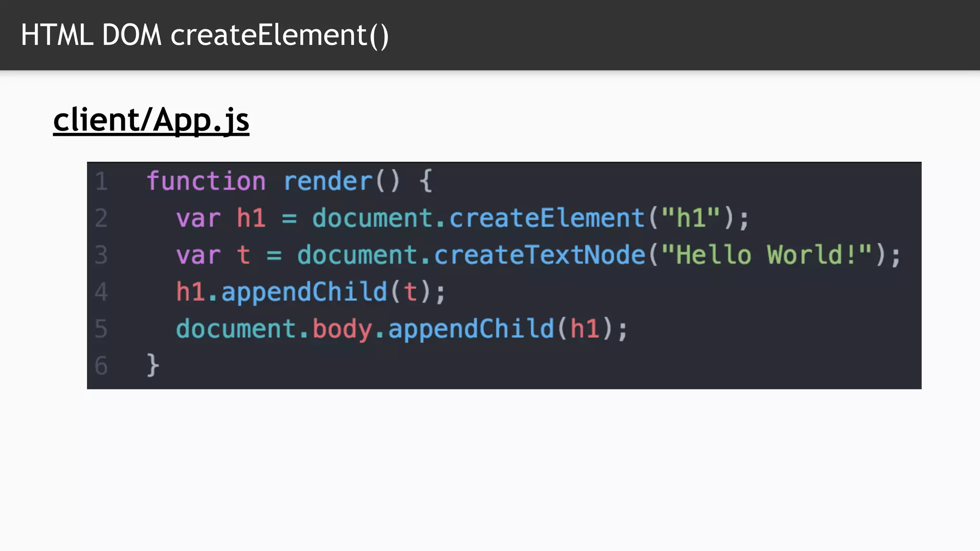This screenshot has width=980, height=551.
Task: Click the variable "t" declaration on line 3
Action: click(x=243, y=255)
